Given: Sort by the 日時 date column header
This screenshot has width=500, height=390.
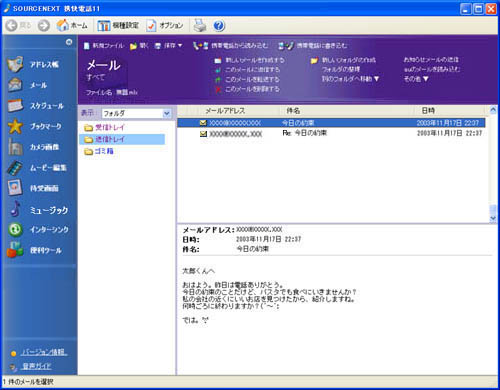Looking at the screenshot, I should pos(428,111).
